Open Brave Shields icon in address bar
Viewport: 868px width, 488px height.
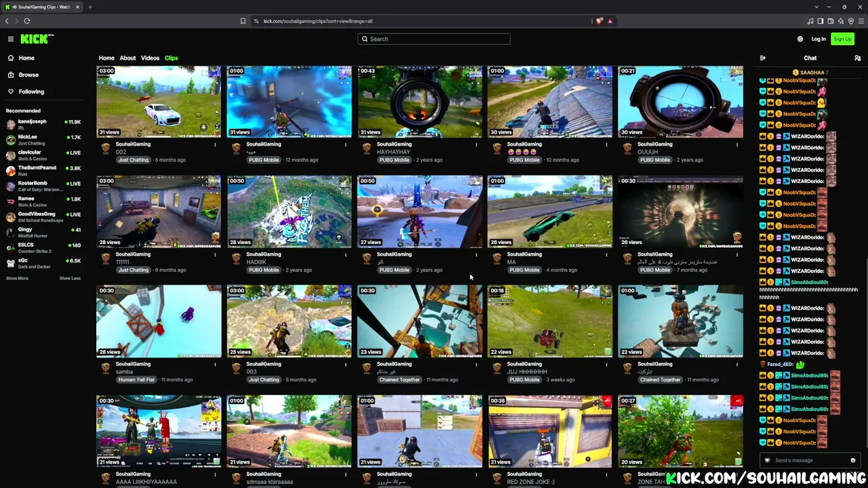[x=599, y=21]
